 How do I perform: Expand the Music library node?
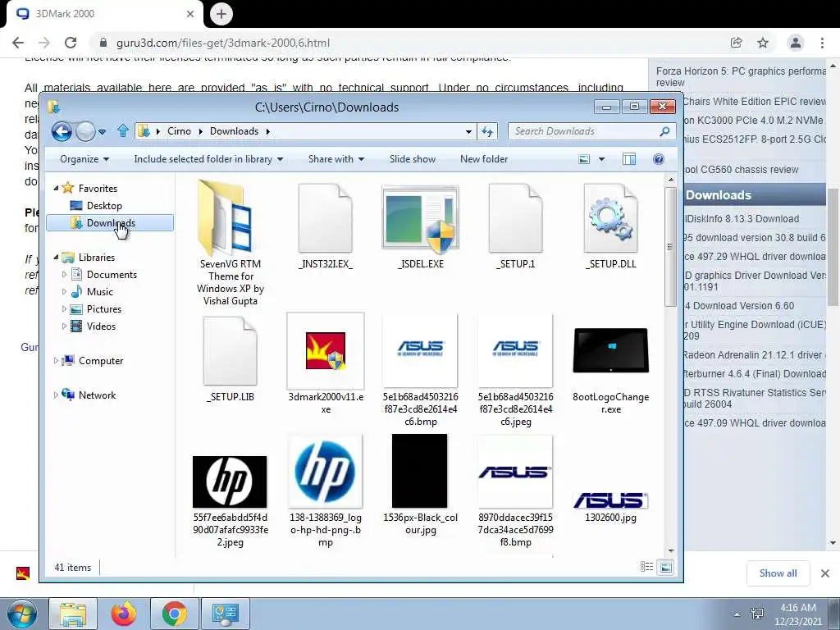(x=64, y=291)
